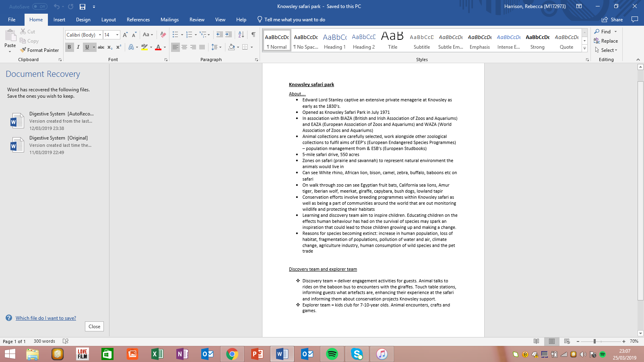
Task: Switch to the Insert tab
Action: coord(59,19)
